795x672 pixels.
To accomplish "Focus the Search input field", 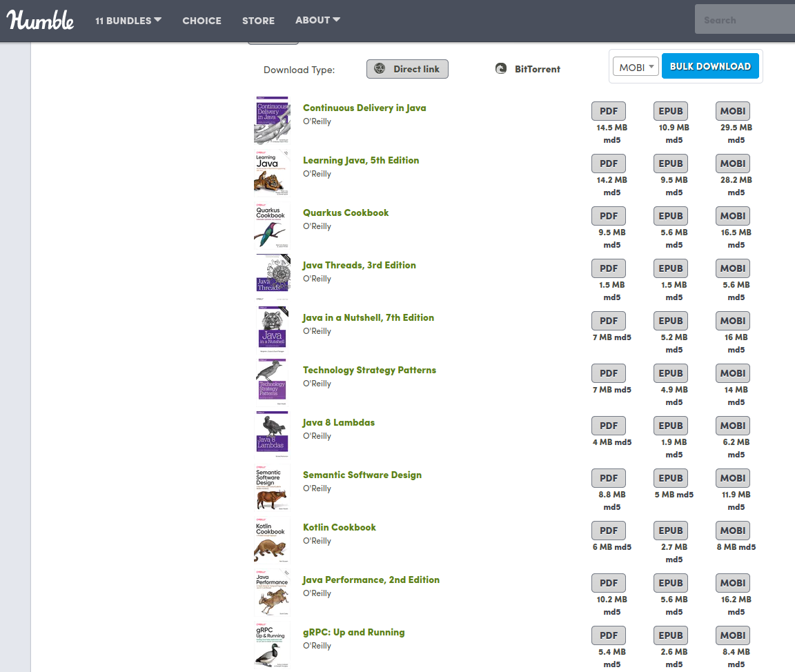I will click(x=745, y=20).
